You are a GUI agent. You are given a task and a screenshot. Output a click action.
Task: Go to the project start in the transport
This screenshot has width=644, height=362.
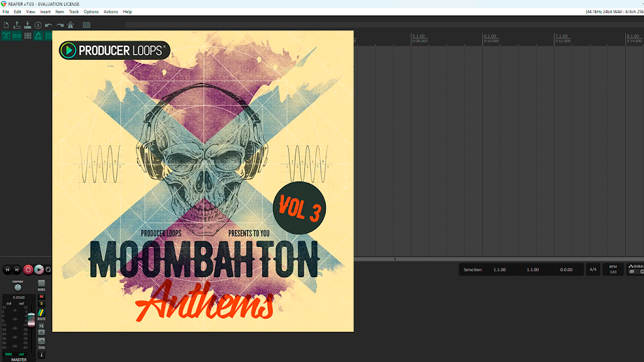(8, 270)
